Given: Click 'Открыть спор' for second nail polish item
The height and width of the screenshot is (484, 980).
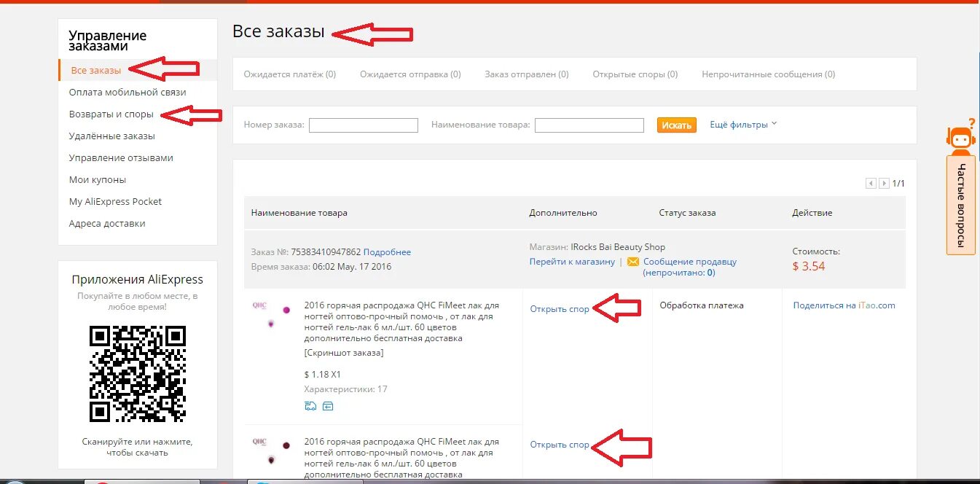Looking at the screenshot, I should point(560,445).
